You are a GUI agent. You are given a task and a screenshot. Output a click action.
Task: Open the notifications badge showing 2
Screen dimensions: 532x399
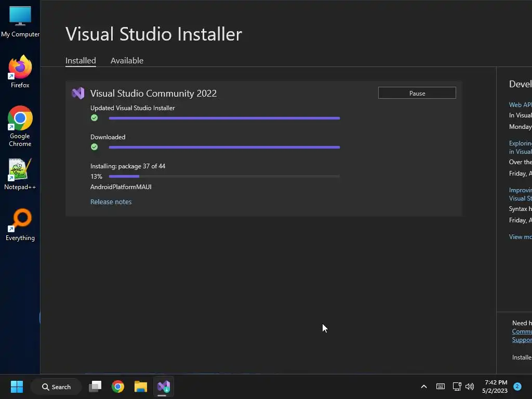point(517,386)
